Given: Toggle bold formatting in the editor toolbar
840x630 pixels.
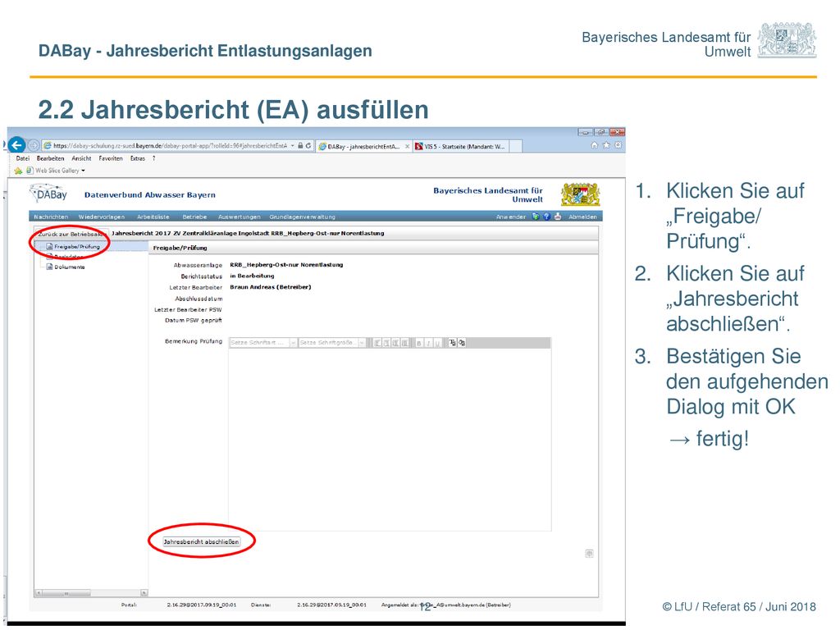Looking at the screenshot, I should tap(419, 343).
